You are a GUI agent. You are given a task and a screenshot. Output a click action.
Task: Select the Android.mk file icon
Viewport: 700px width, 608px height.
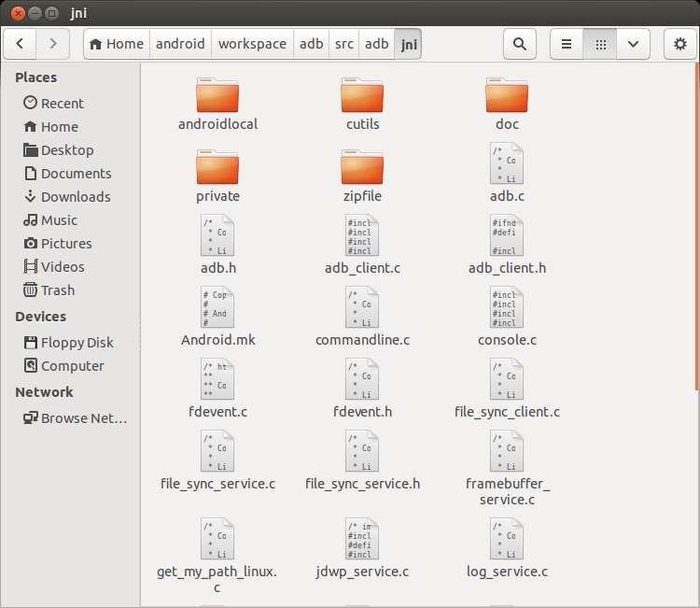coord(217,307)
